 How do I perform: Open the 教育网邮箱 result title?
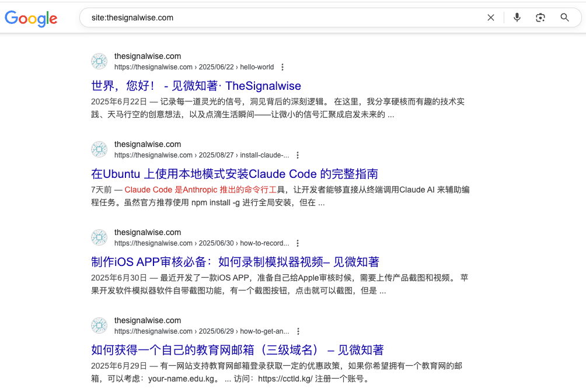237,350
